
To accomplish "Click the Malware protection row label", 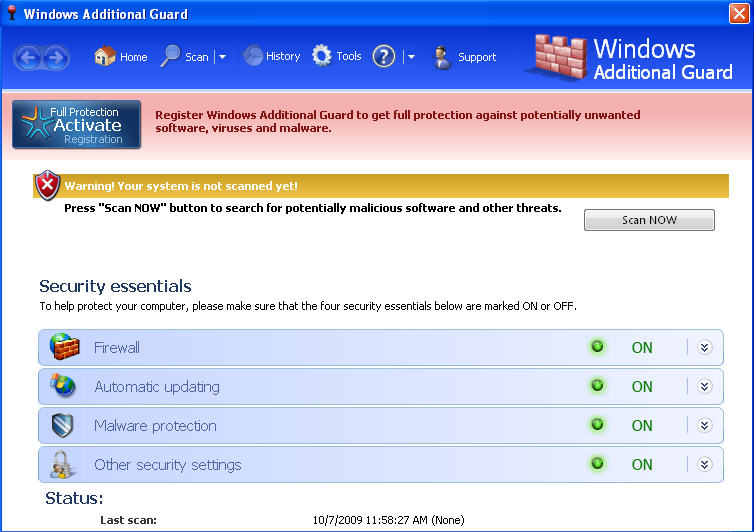I will 155,426.
